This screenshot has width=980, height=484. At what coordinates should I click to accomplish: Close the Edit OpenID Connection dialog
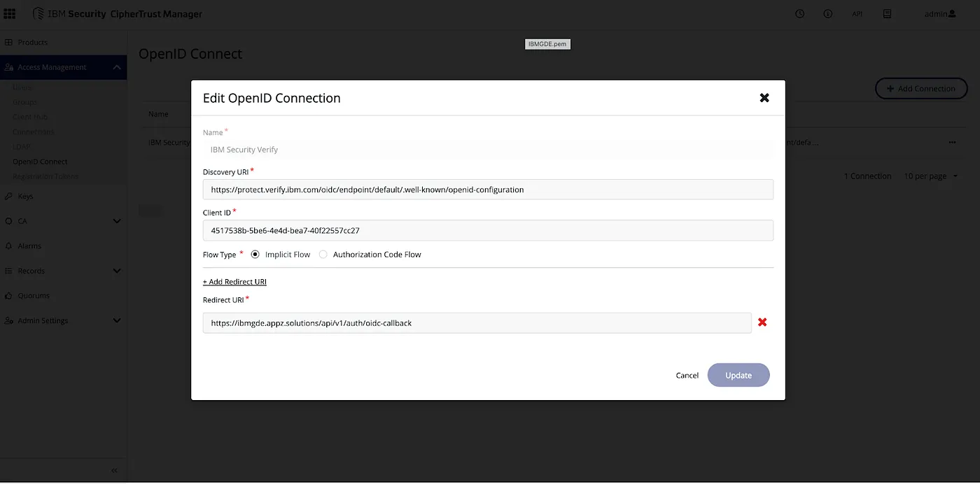764,98
